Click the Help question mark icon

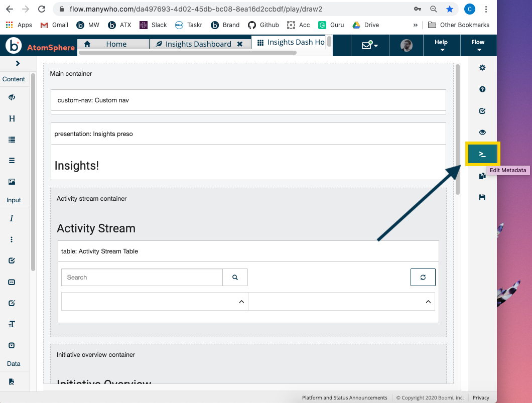(x=482, y=89)
